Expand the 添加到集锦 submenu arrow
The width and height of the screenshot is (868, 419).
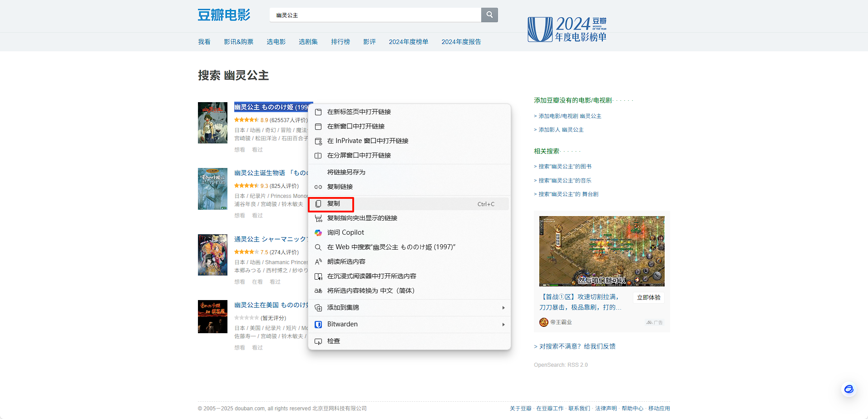pyautogui.click(x=503, y=308)
